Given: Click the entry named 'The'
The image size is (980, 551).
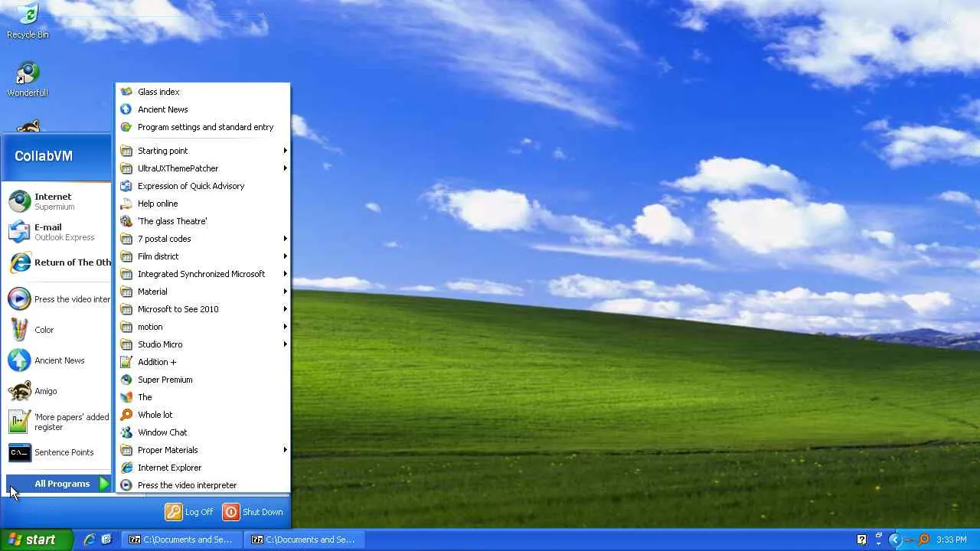Looking at the screenshot, I should tap(203, 397).
